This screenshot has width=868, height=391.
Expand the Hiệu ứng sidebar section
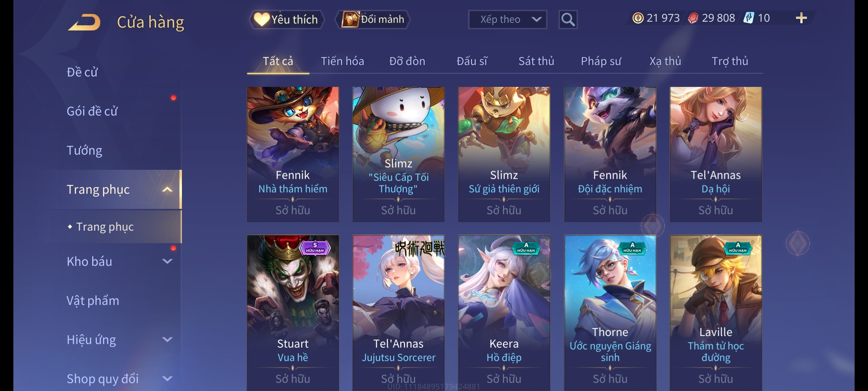tap(167, 339)
